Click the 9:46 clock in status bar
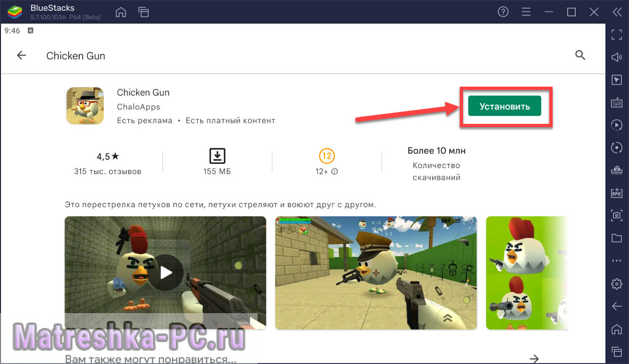 (12, 31)
